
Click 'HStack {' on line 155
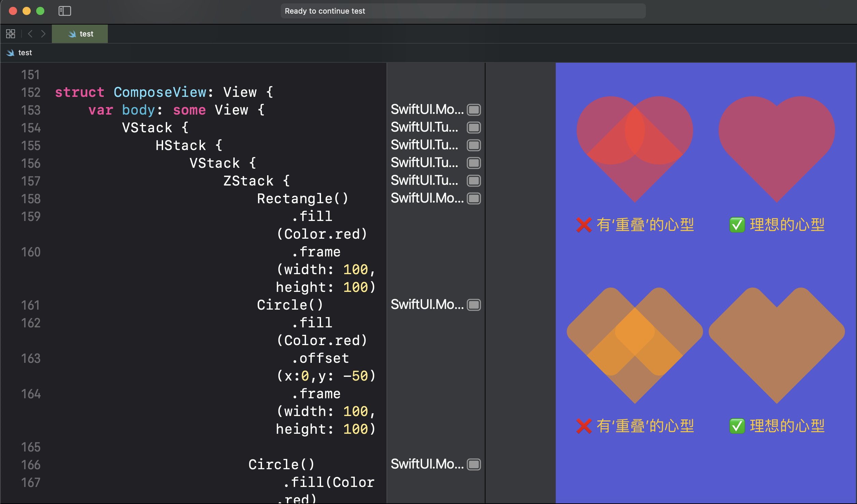(189, 146)
